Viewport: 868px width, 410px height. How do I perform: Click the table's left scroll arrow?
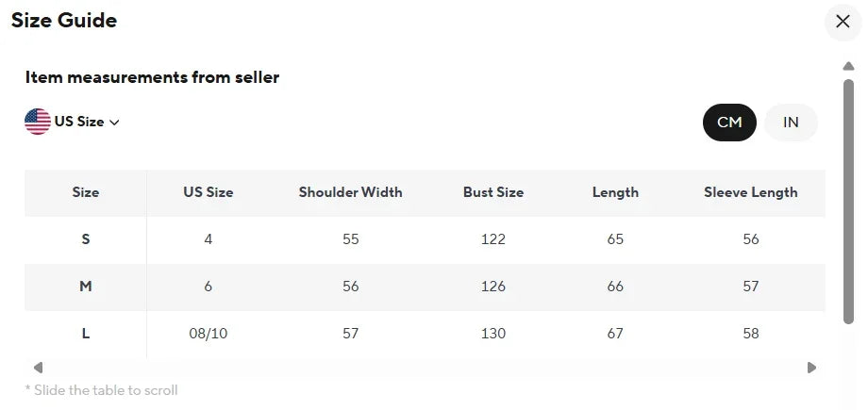tap(38, 368)
